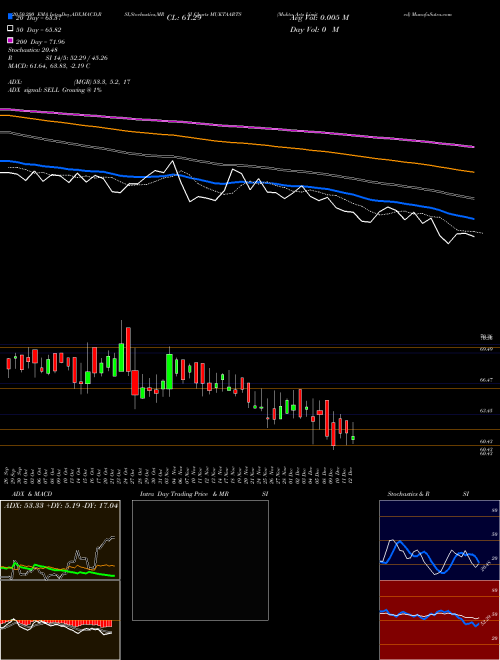The height and width of the screenshot is (660, 500).
Task: Open the ADX indicator mini chart
Action: tap(60, 540)
